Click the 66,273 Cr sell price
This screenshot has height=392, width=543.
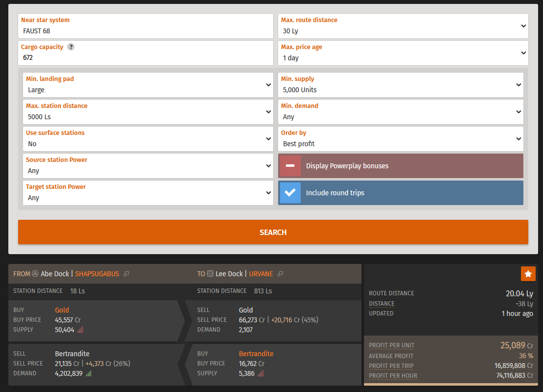[252, 320]
